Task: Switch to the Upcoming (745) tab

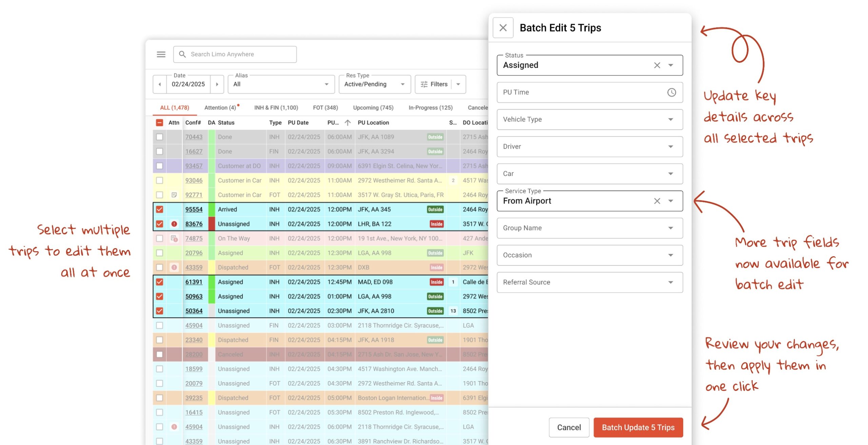Action: click(373, 108)
